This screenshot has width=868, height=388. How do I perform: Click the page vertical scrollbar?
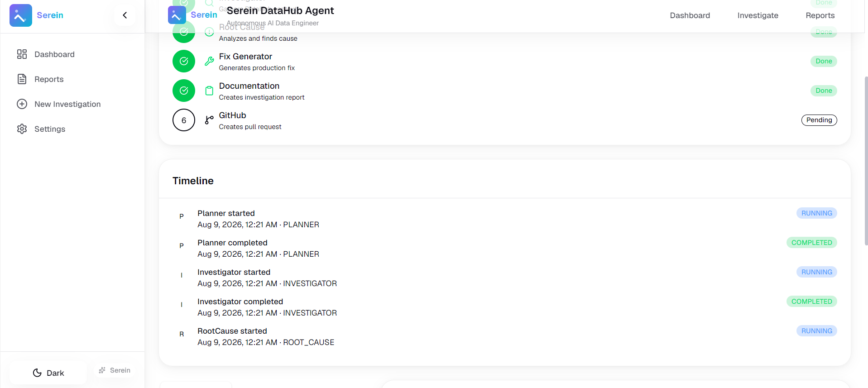866,161
